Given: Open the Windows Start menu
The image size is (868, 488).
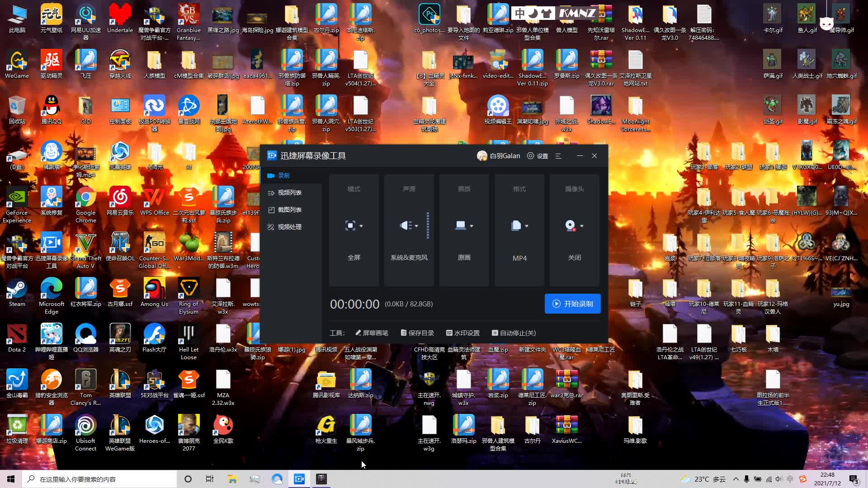Looking at the screenshot, I should [11, 479].
